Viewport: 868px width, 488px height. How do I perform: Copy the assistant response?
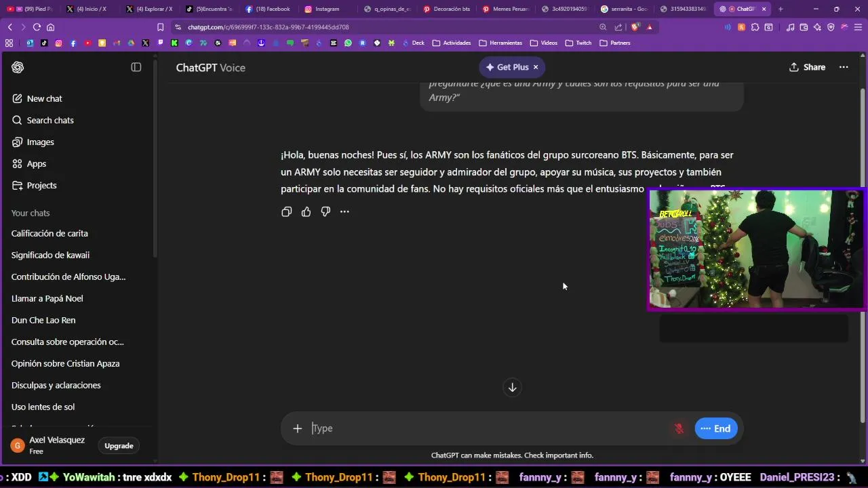click(286, 211)
